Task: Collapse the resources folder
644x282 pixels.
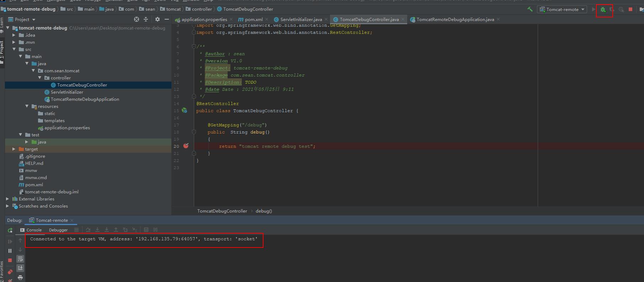Action: tap(27, 106)
